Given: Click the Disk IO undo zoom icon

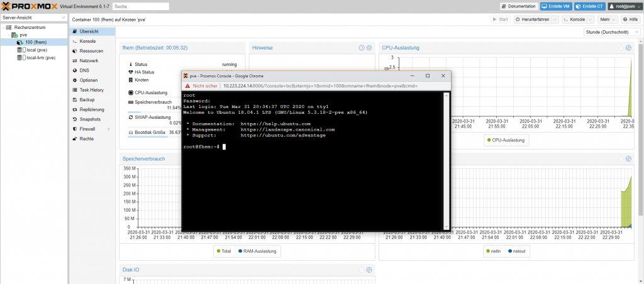Looking at the screenshot, I should click(x=362, y=270).
